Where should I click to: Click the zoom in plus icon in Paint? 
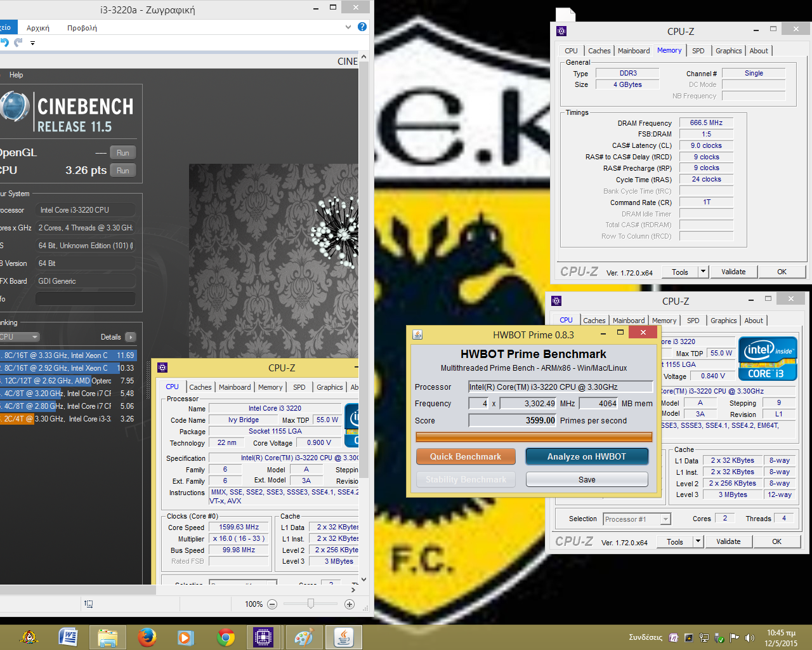pyautogui.click(x=350, y=604)
